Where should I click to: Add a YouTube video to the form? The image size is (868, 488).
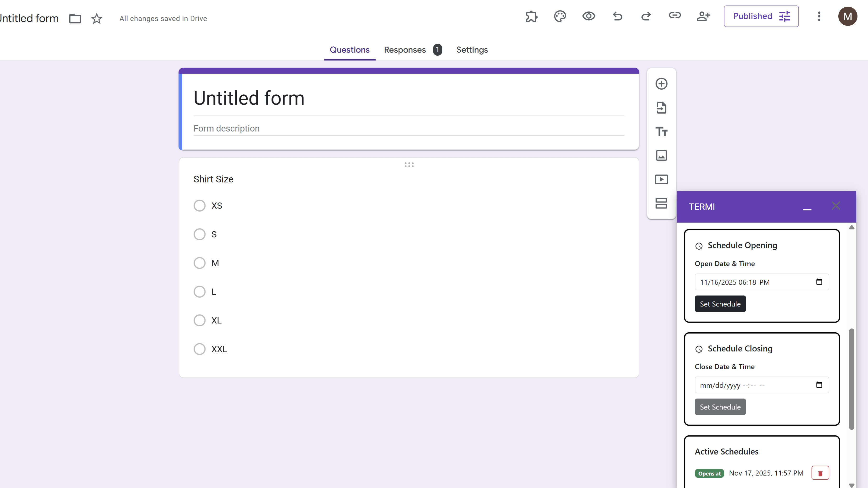tap(661, 179)
